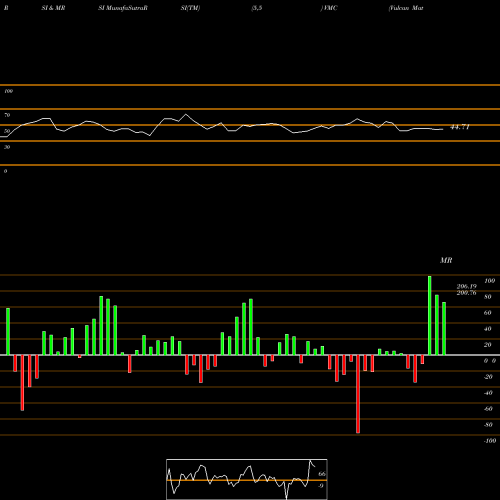Click the 209.76 price value
The image size is (500, 500).
pos(466,293)
